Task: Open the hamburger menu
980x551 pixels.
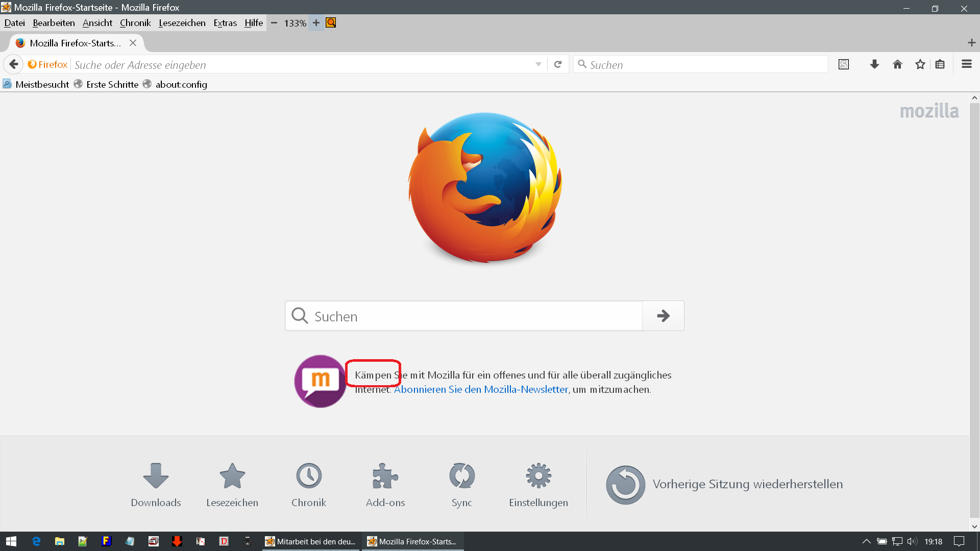Action: click(x=966, y=64)
